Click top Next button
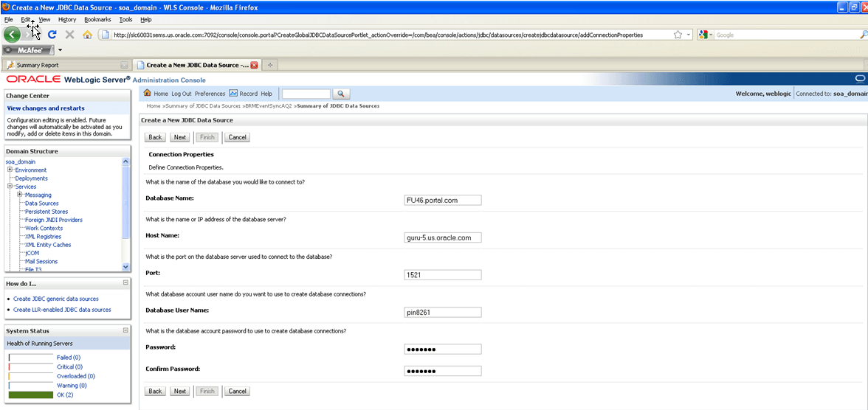This screenshot has width=868, height=410. 180,137
